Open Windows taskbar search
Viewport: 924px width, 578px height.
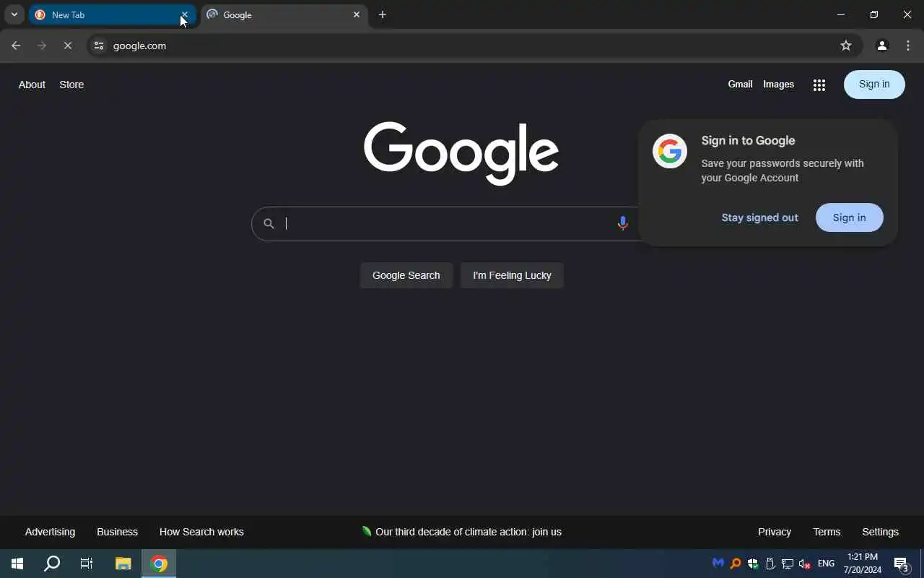[x=52, y=564]
